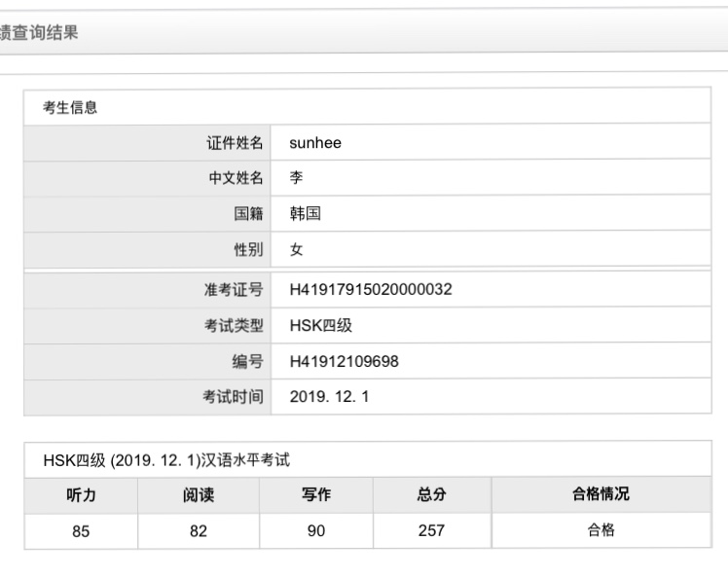Click the 听力 column header
Viewport: 728px width, 577px height.
81,494
